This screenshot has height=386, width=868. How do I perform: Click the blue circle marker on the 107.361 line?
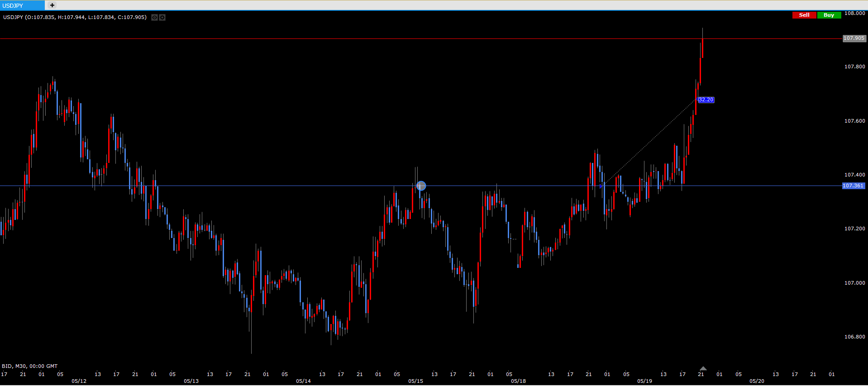coord(421,186)
